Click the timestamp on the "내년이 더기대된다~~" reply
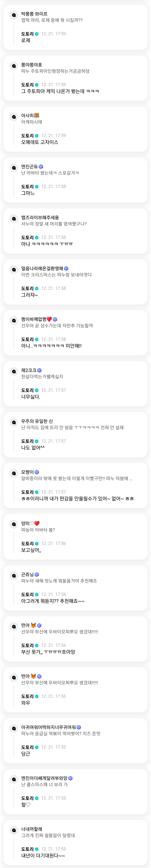The width and height of the screenshot is (151, 868). coord(54,849)
